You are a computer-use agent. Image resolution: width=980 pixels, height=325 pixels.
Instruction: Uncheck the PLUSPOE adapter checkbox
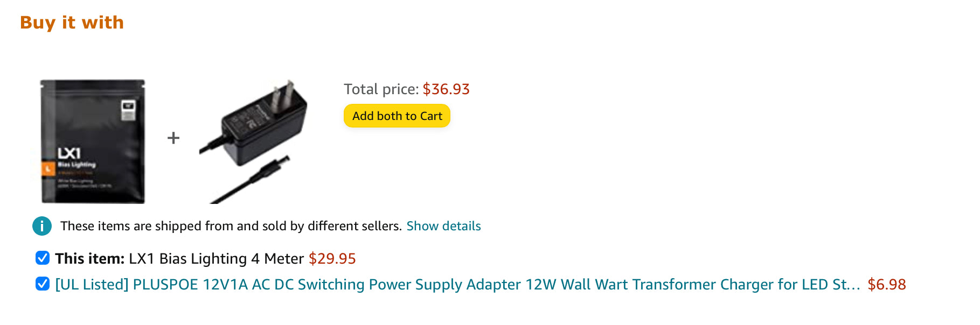tap(43, 284)
